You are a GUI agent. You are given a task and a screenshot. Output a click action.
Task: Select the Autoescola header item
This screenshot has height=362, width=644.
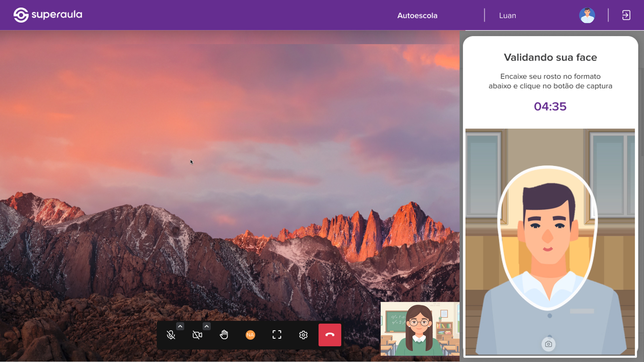pyautogui.click(x=417, y=15)
